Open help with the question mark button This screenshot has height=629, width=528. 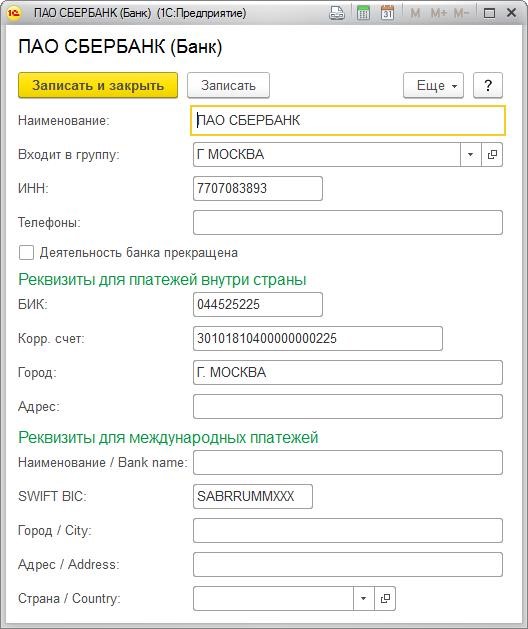pyautogui.click(x=488, y=85)
